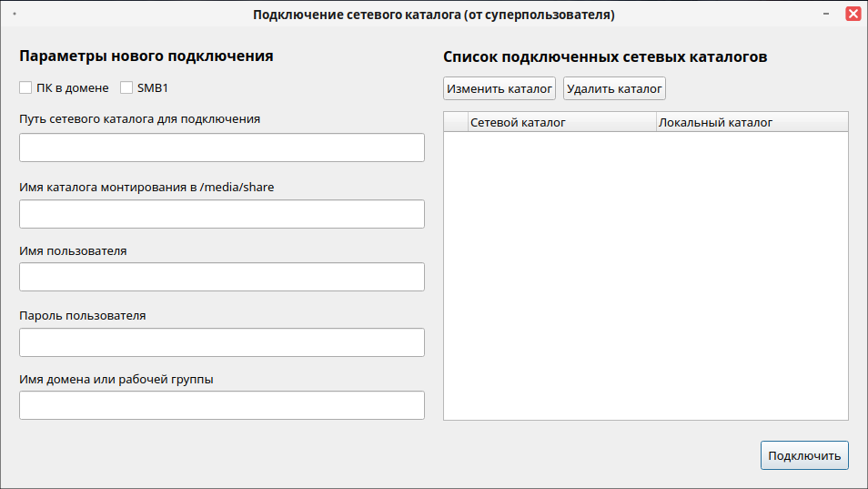
Task: Click the "Параметры нового подключения" heading
Action: [146, 56]
